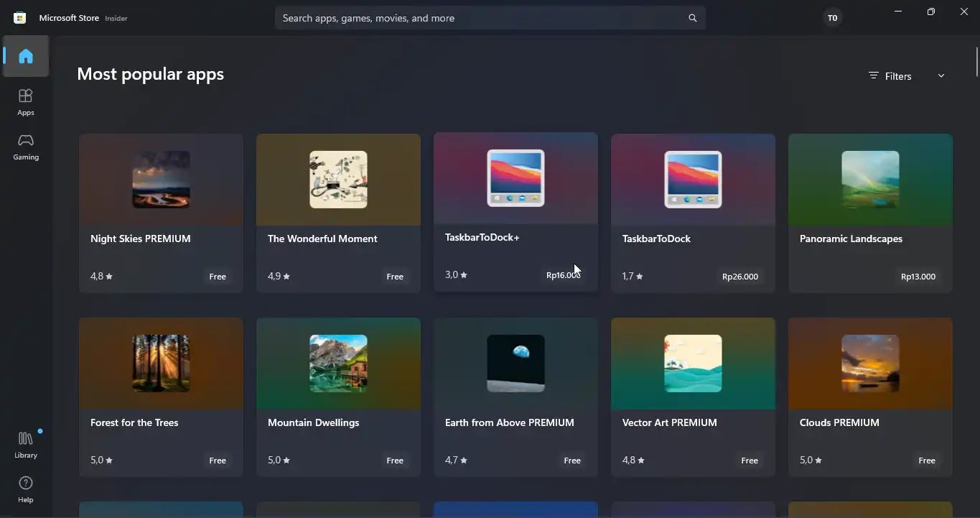Click the TaskbarToDock app icon

click(693, 179)
